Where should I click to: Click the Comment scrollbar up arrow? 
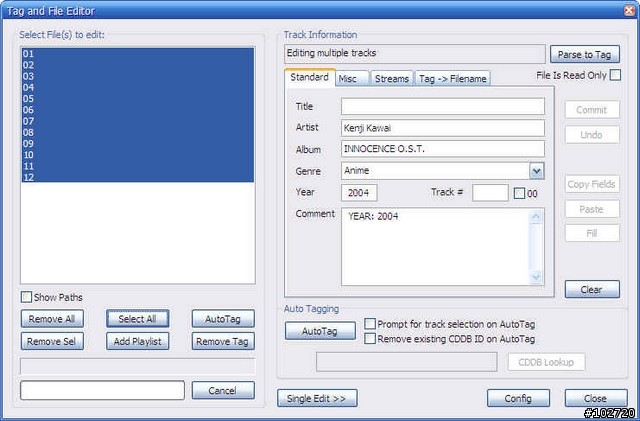(x=536, y=217)
